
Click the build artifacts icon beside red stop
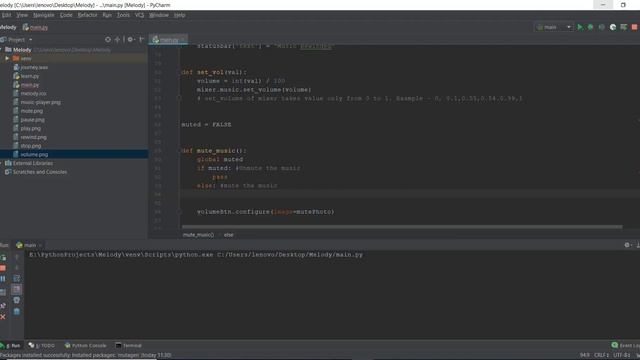[624, 27]
